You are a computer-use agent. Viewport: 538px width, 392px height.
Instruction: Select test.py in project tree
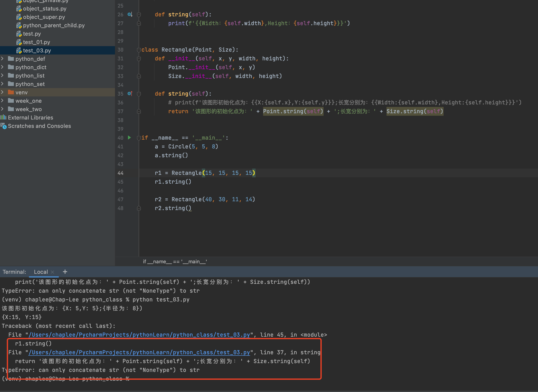pyautogui.click(x=32, y=34)
